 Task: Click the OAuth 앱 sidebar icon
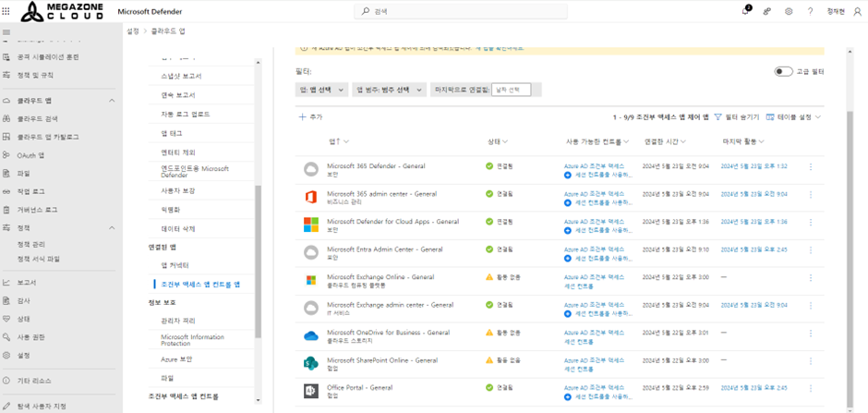point(6,155)
